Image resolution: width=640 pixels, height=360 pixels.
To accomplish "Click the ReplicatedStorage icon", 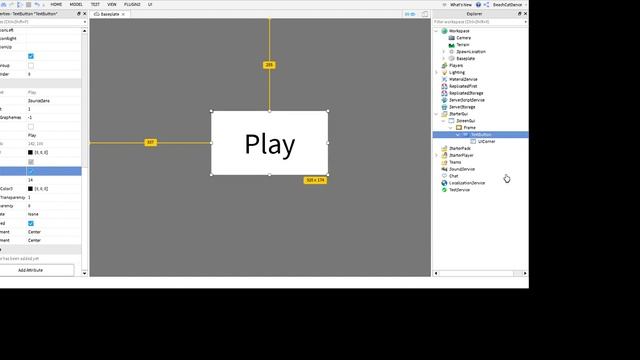I will (x=444, y=93).
